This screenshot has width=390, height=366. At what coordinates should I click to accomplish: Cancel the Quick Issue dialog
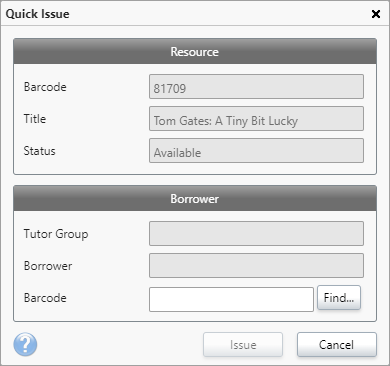click(337, 345)
